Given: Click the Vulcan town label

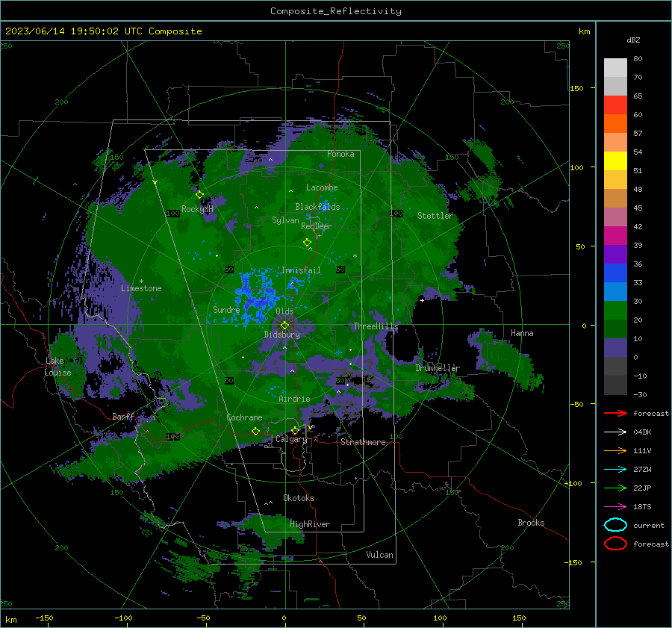Looking at the screenshot, I should 380,555.
